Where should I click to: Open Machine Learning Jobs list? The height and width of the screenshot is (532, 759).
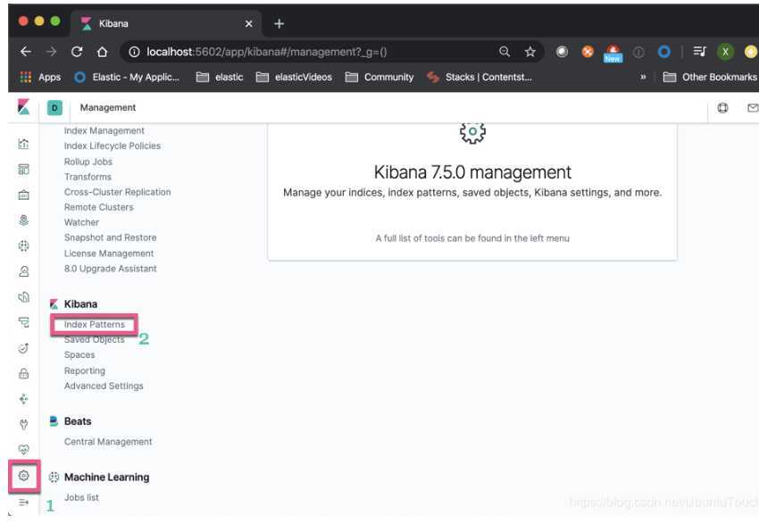point(81,497)
